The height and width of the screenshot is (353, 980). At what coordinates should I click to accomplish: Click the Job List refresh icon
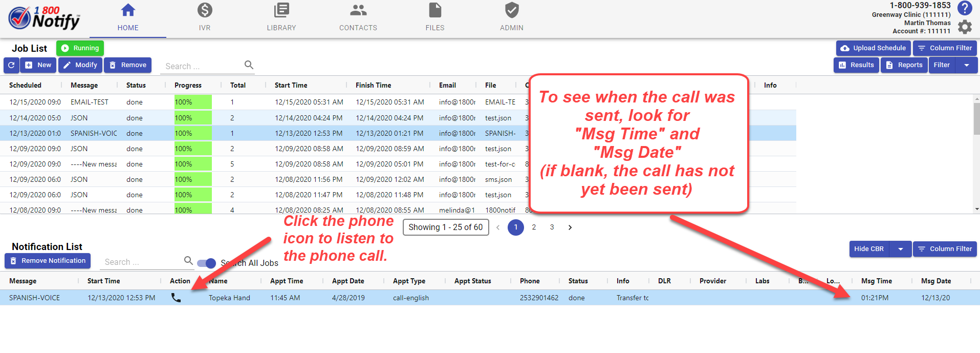(x=11, y=65)
